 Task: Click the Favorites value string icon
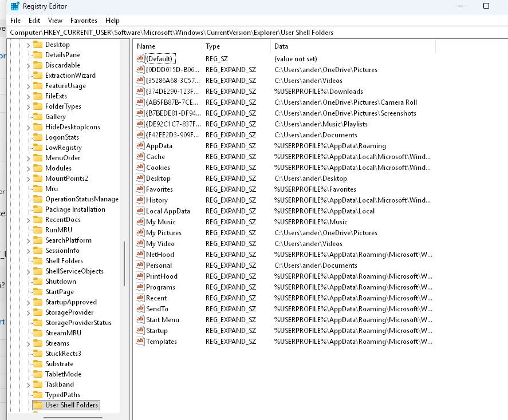tap(140, 189)
